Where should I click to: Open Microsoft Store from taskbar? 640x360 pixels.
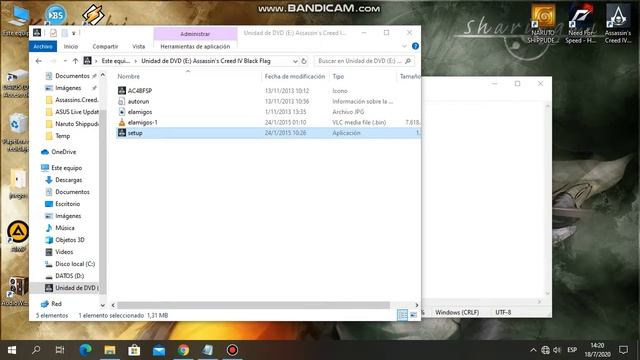click(x=134, y=350)
